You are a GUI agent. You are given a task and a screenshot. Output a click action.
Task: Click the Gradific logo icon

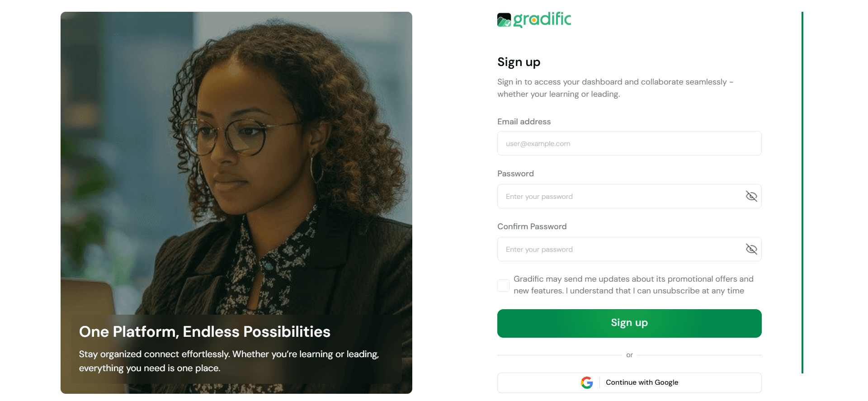504,20
